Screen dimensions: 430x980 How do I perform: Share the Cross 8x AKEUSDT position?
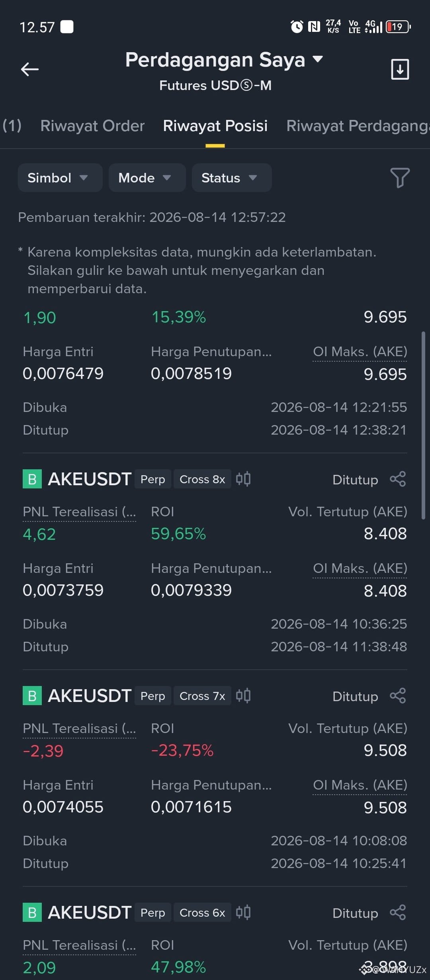pyautogui.click(x=398, y=479)
